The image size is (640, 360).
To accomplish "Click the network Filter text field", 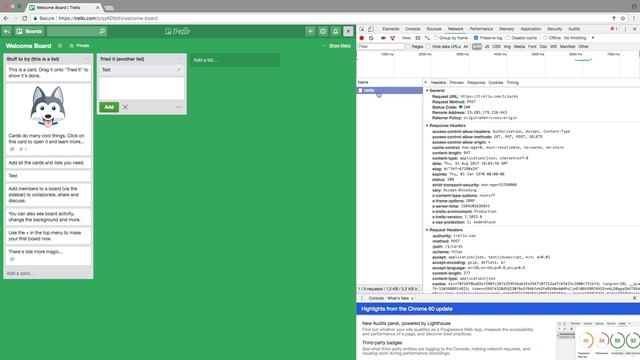I will coord(381,47).
